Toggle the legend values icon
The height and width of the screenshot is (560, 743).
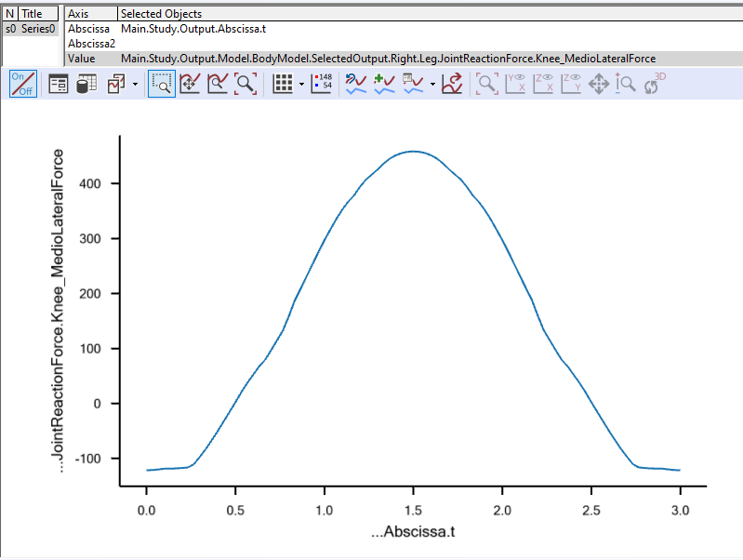click(x=322, y=84)
